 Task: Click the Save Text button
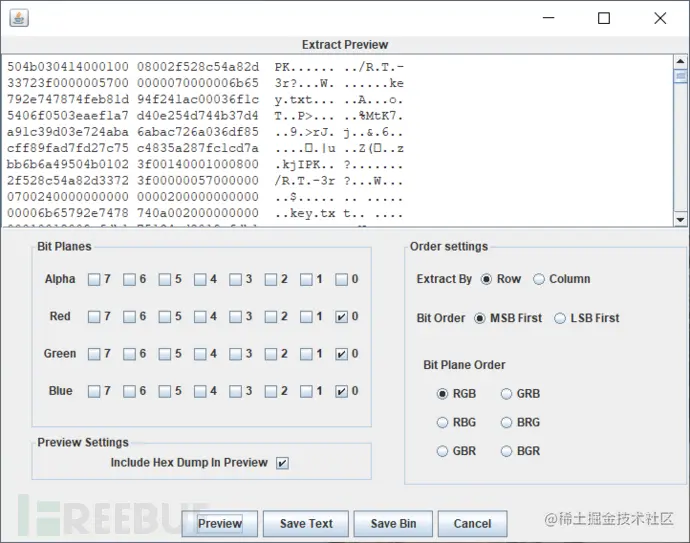pos(306,524)
